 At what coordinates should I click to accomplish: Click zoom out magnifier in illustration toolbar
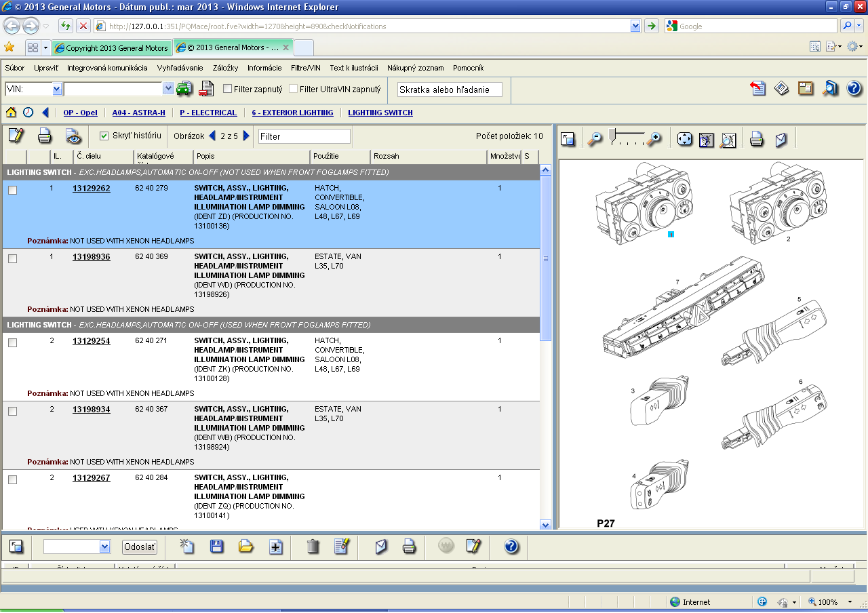pos(595,139)
